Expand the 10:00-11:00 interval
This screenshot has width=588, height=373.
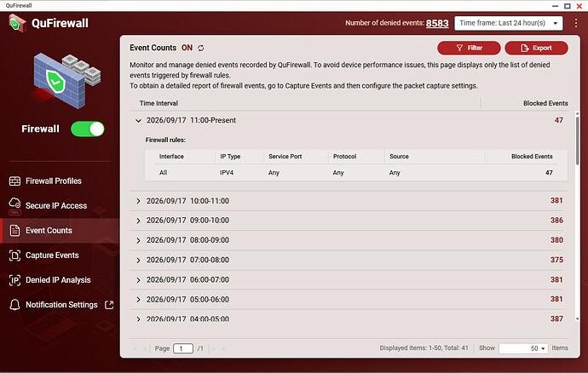click(x=138, y=201)
